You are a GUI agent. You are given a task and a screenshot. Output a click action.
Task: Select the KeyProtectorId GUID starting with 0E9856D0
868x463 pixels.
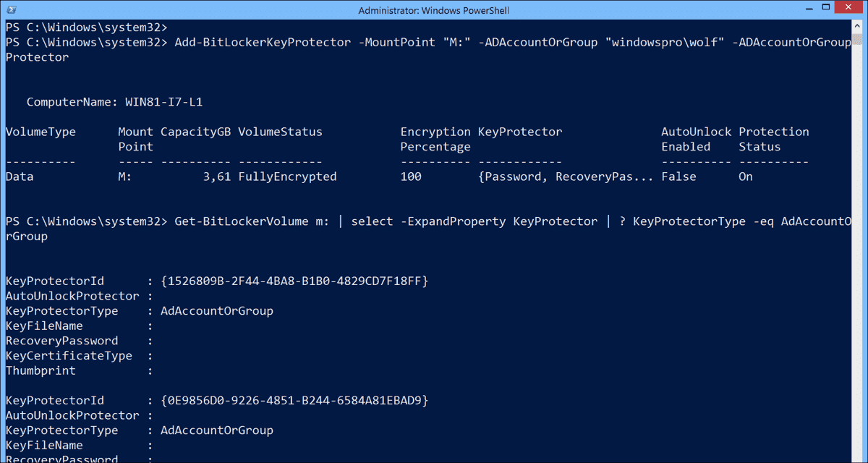[x=292, y=400]
